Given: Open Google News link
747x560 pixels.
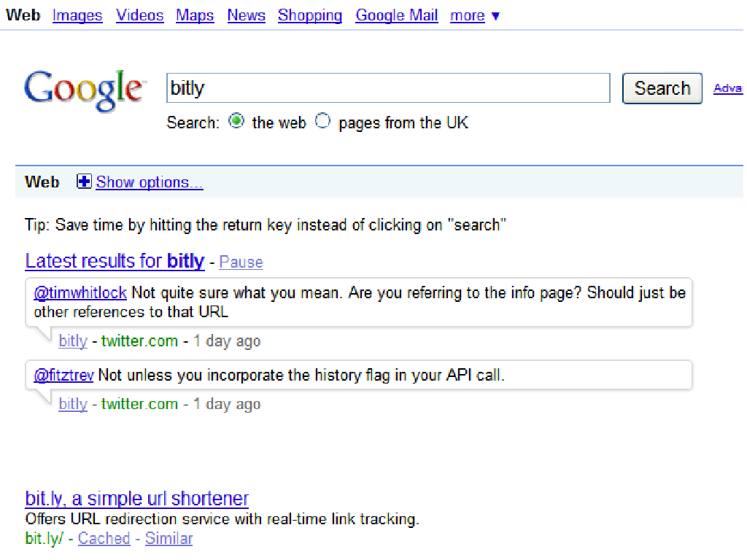Looking at the screenshot, I should coord(246,15).
